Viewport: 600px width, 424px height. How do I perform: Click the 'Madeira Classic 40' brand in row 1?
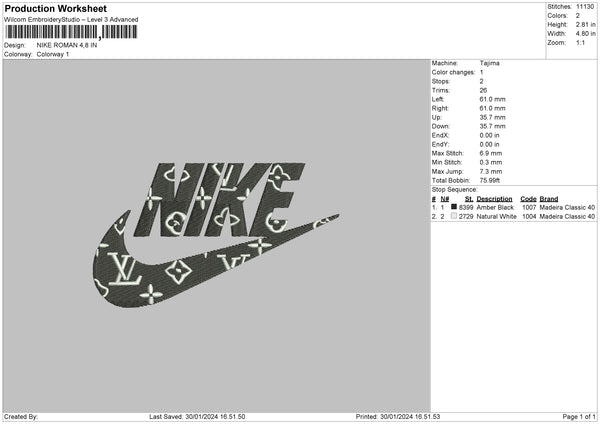[567, 207]
